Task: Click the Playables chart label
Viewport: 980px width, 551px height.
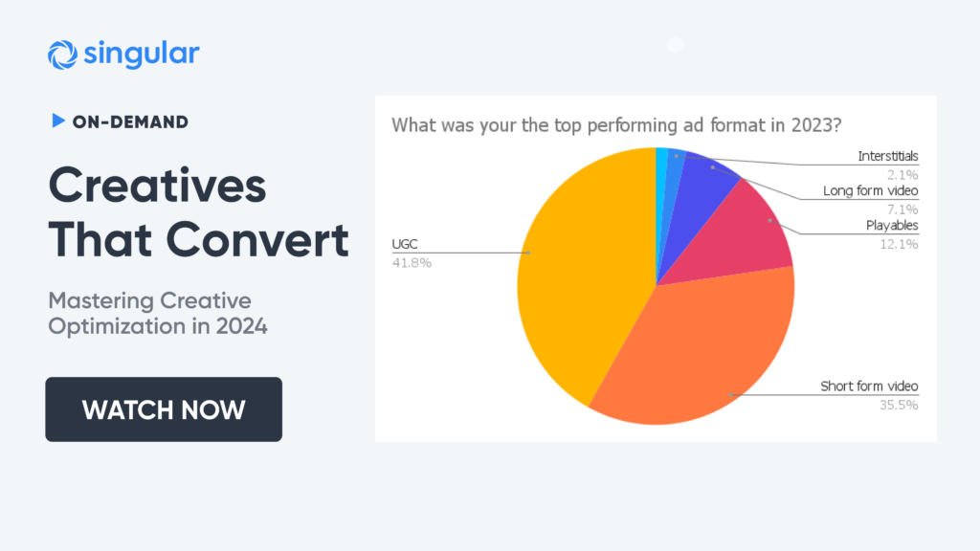Action: 892,226
